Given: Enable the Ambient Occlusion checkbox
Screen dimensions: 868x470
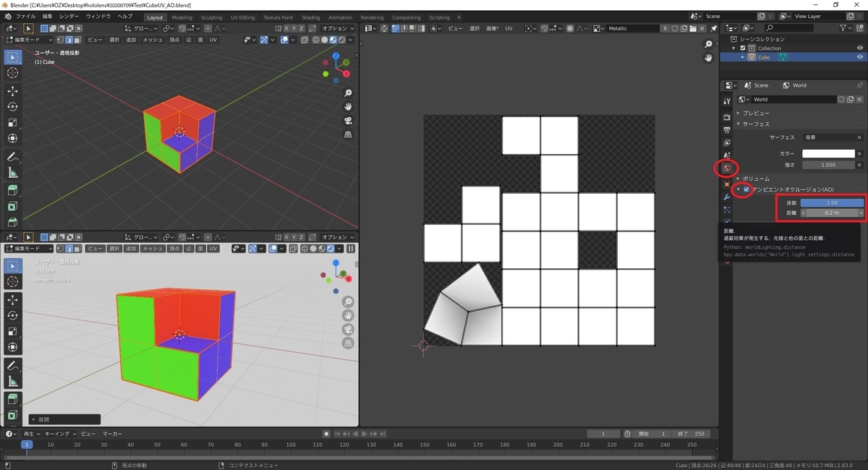Looking at the screenshot, I should click(x=746, y=189).
